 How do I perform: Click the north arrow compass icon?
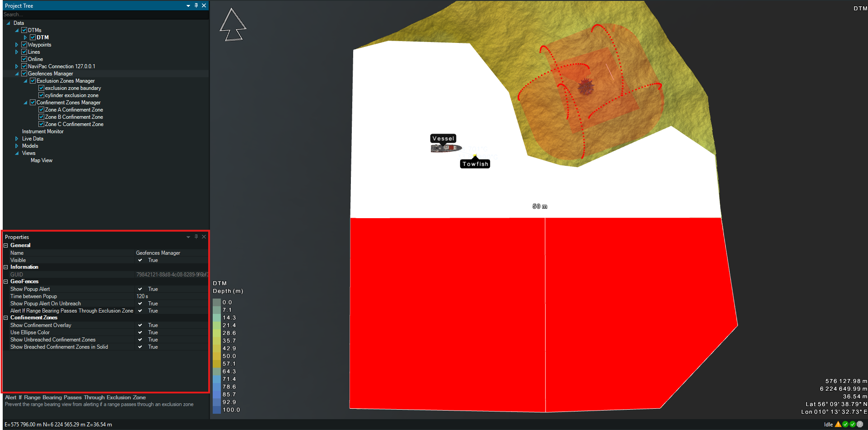[x=233, y=25]
